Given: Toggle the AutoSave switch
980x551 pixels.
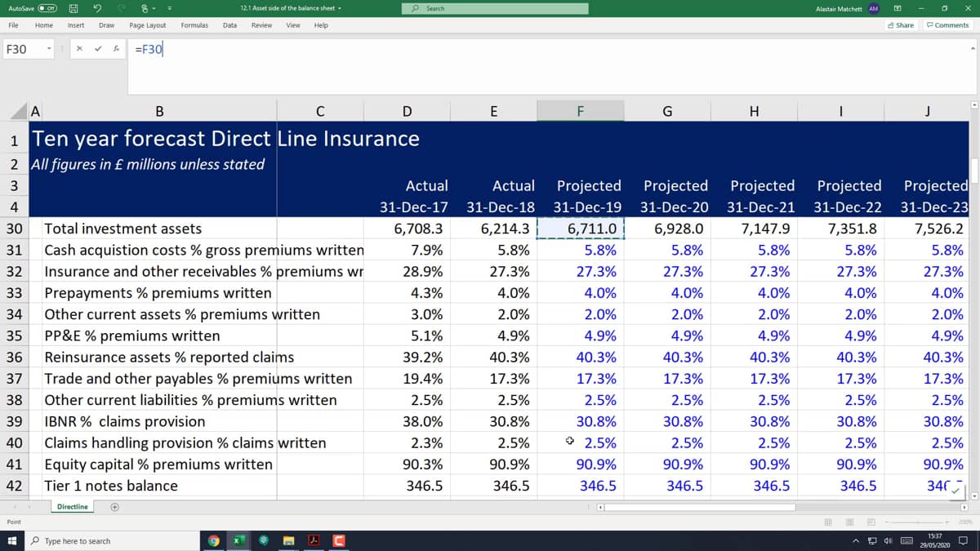Looking at the screenshot, I should pyautogui.click(x=46, y=8).
